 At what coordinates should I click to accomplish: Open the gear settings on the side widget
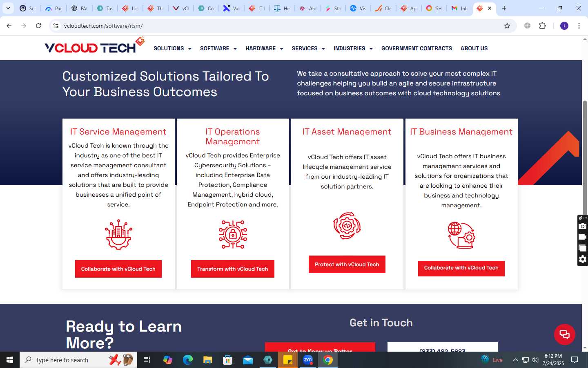(583, 259)
